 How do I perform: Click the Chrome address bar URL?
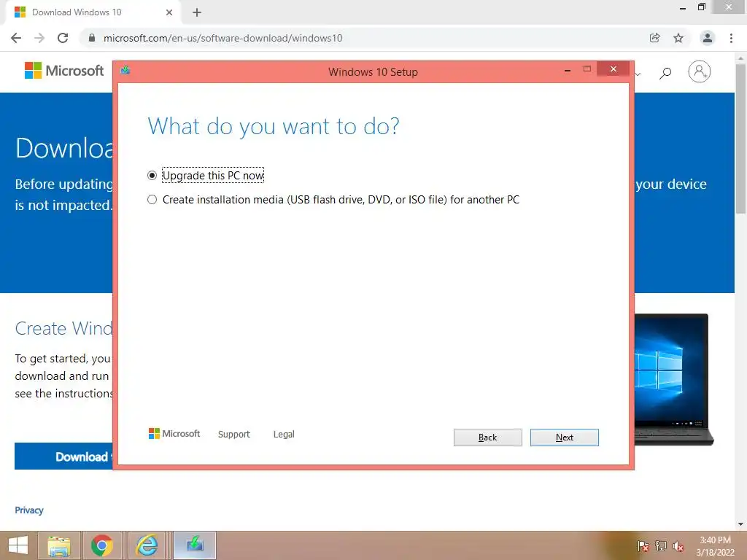tap(223, 38)
